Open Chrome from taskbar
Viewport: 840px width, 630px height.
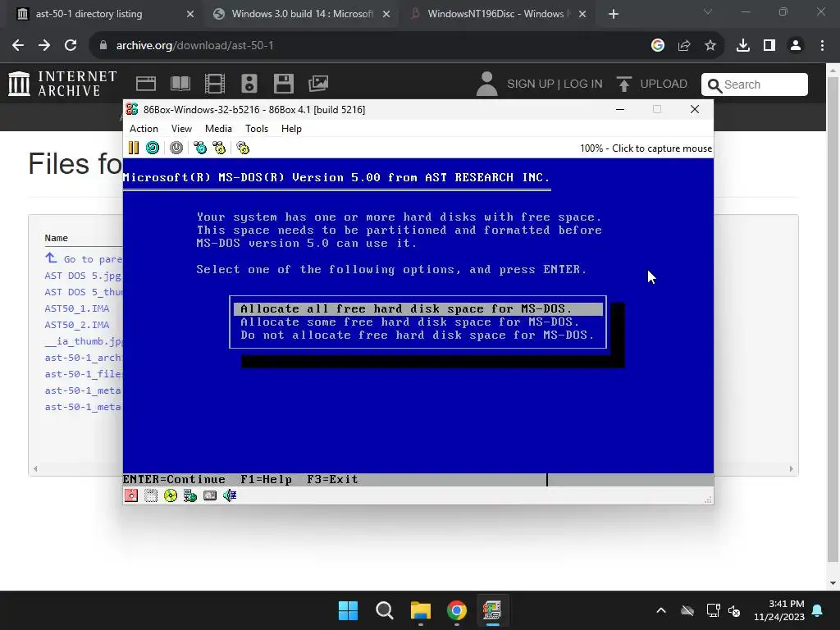[x=456, y=610]
